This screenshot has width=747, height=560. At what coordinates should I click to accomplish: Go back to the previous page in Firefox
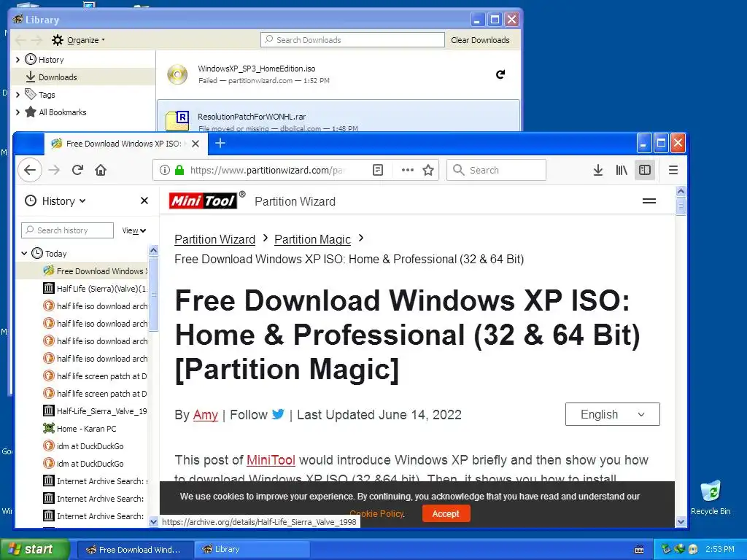click(x=29, y=170)
